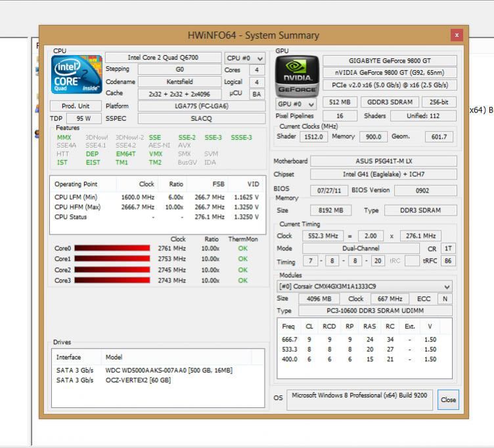Click the Kentsfield codename field

[x=179, y=81]
